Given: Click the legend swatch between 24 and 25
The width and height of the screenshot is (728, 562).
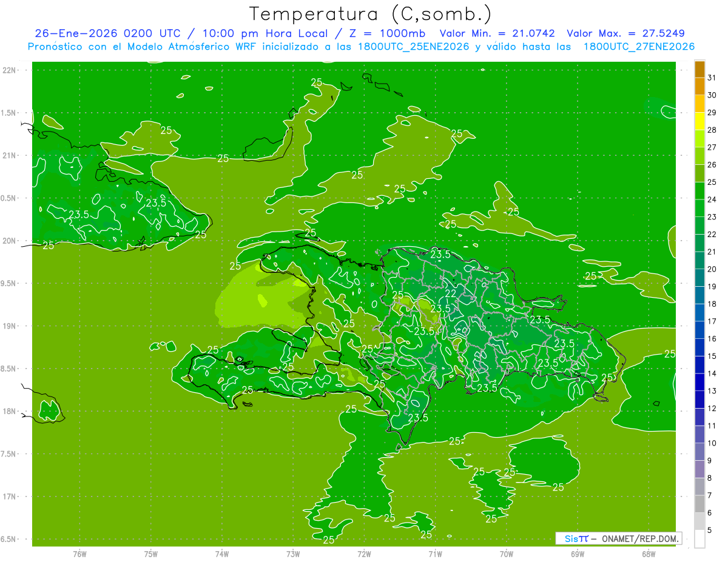Looking at the screenshot, I should [699, 190].
